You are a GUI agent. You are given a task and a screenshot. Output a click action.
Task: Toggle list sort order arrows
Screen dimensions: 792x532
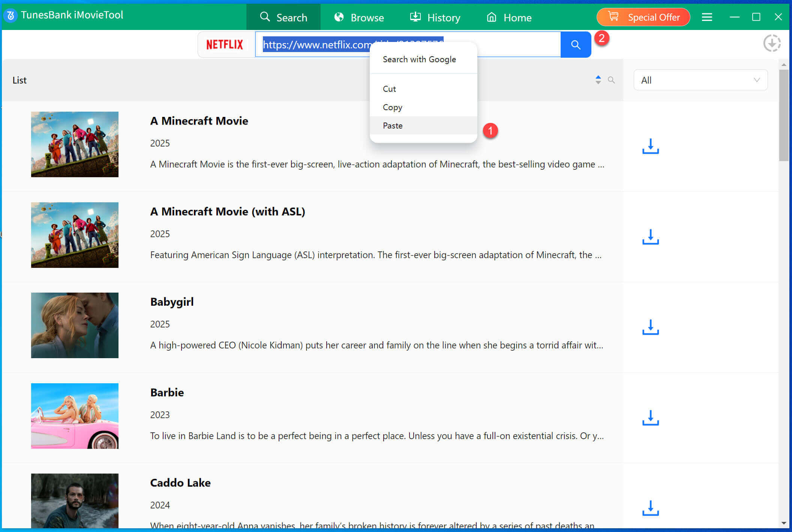[x=598, y=80]
